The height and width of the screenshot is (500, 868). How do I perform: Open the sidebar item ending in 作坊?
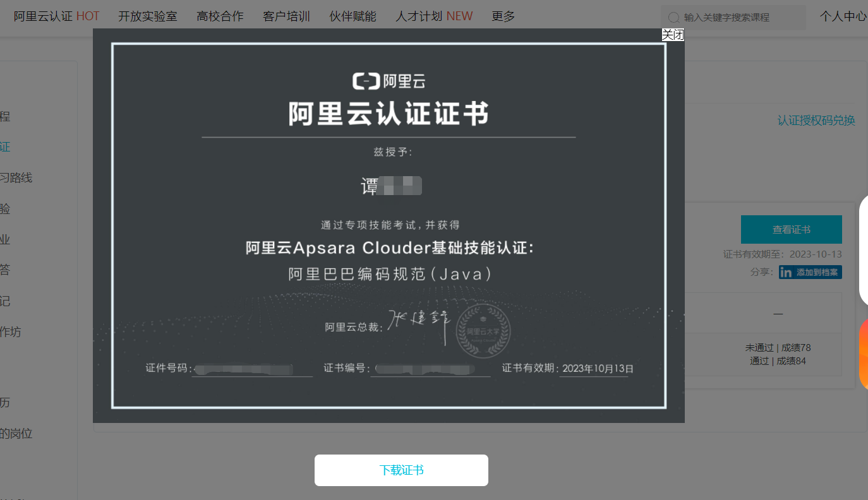pos(11,332)
